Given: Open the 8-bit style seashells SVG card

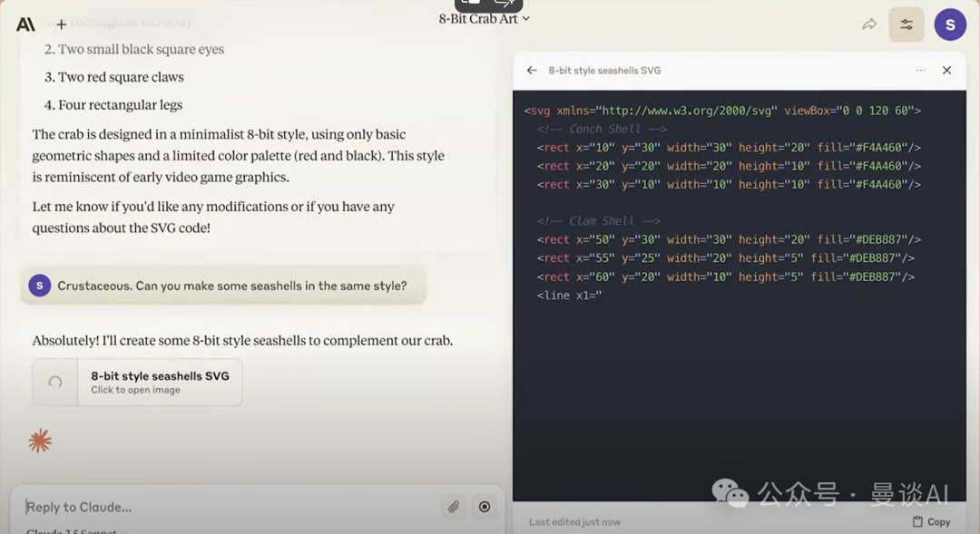Looking at the screenshot, I should tap(160, 382).
